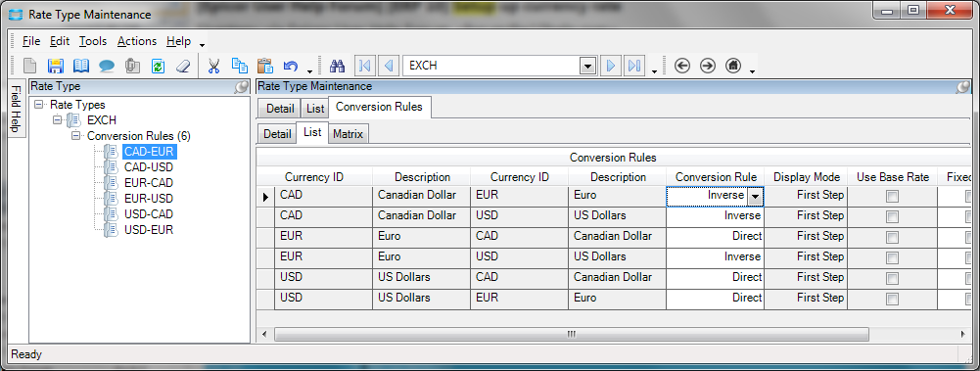Go to the first record
Image resolution: width=980 pixels, height=371 pixels.
click(365, 66)
